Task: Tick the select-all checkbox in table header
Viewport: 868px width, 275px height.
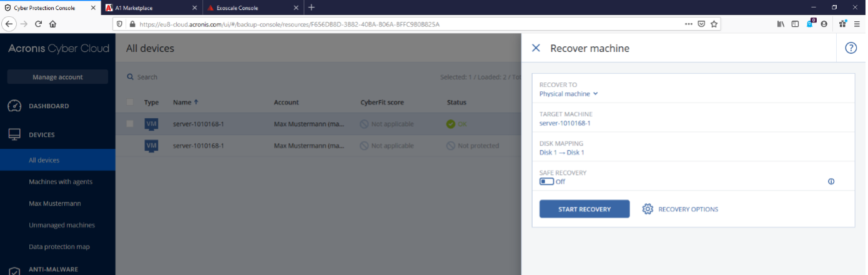Action: pyautogui.click(x=130, y=102)
